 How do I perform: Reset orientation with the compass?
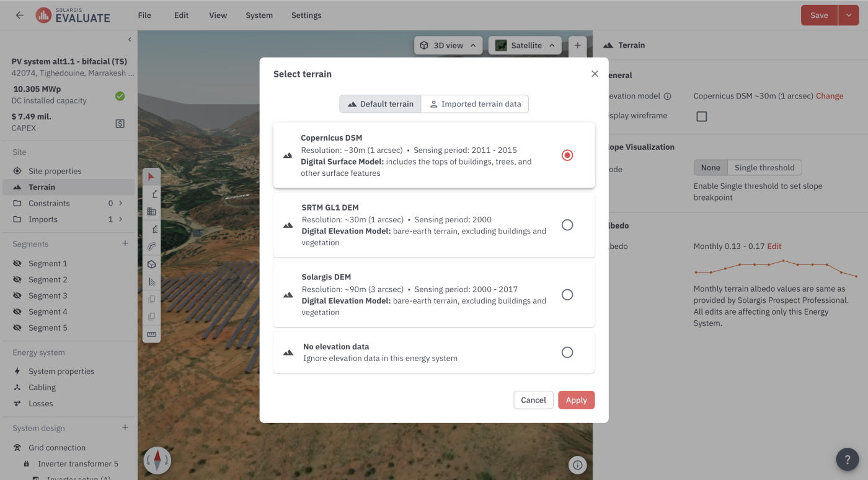(x=157, y=460)
